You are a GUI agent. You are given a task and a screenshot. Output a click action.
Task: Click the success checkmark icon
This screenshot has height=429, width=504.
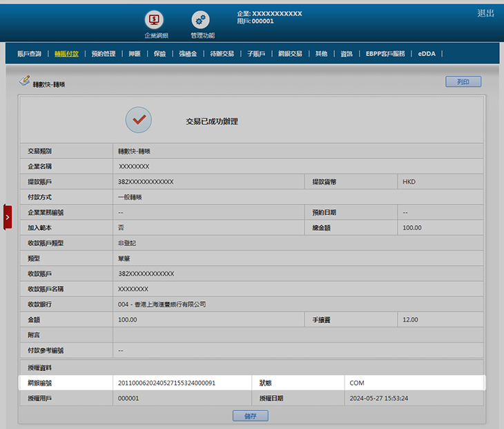[x=138, y=120]
